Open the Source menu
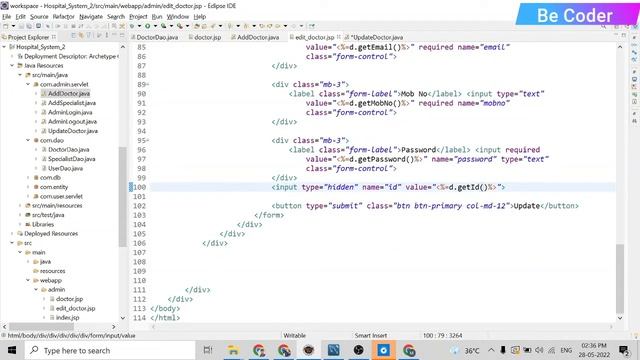This screenshot has width=640, height=360. coord(39,17)
